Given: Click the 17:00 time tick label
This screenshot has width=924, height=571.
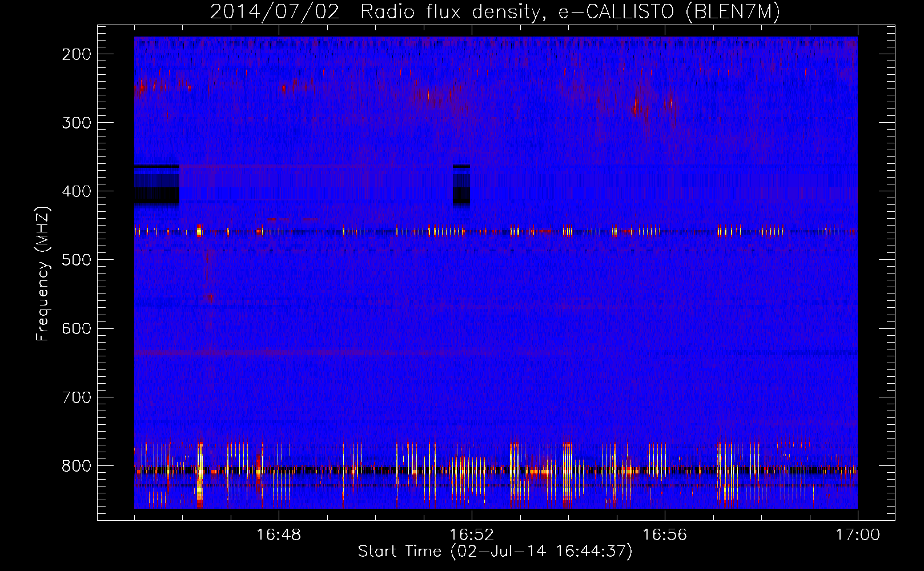Looking at the screenshot, I should [858, 534].
